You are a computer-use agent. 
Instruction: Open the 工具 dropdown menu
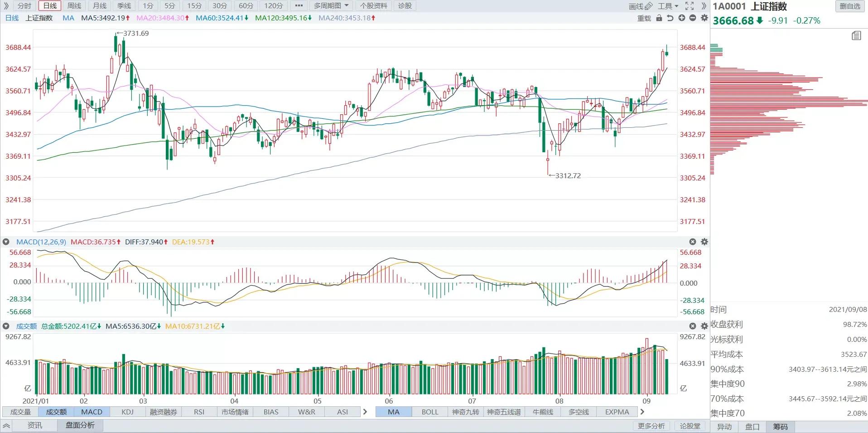pyautogui.click(x=668, y=6)
